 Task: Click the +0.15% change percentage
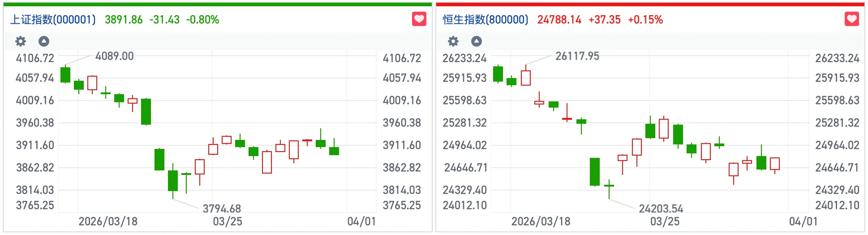(x=645, y=20)
